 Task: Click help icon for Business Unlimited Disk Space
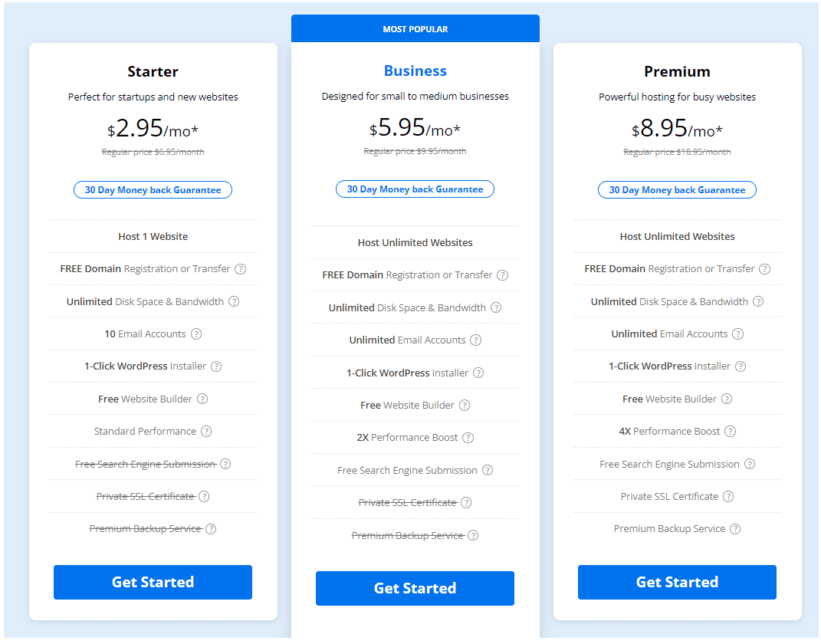point(496,308)
